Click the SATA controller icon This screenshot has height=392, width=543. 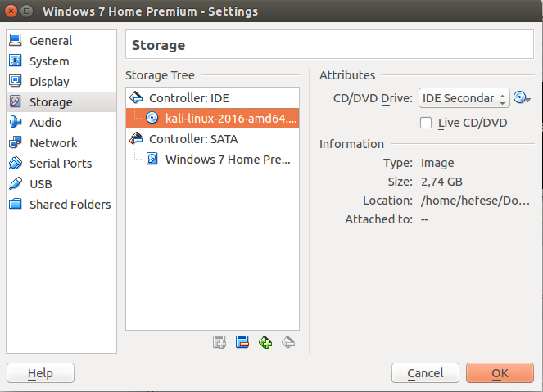click(x=136, y=138)
